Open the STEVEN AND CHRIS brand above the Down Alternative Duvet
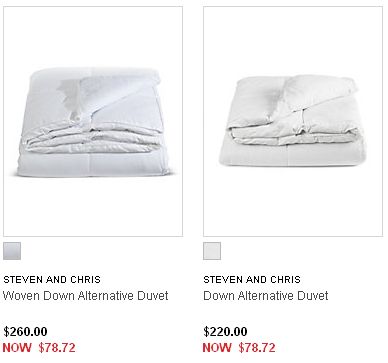Viewport: 388px width, 363px height. [252, 279]
